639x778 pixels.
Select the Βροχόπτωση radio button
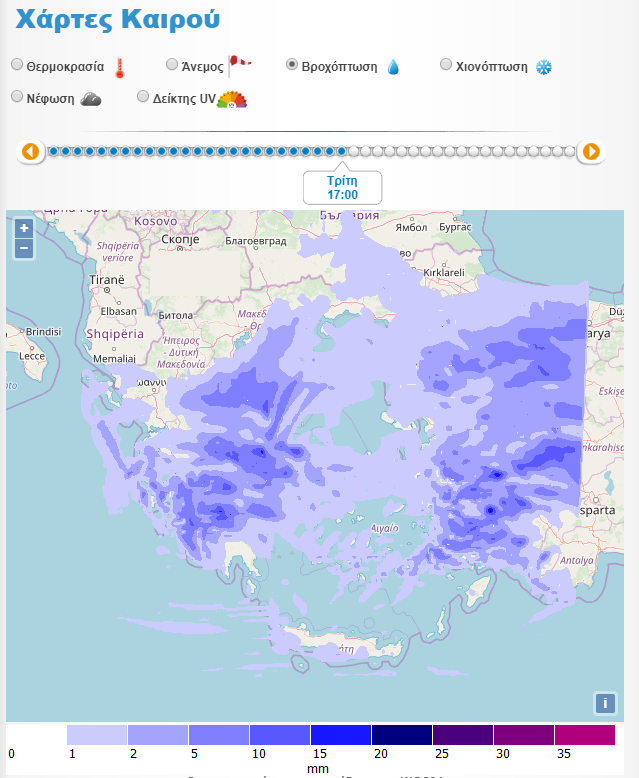(292, 65)
